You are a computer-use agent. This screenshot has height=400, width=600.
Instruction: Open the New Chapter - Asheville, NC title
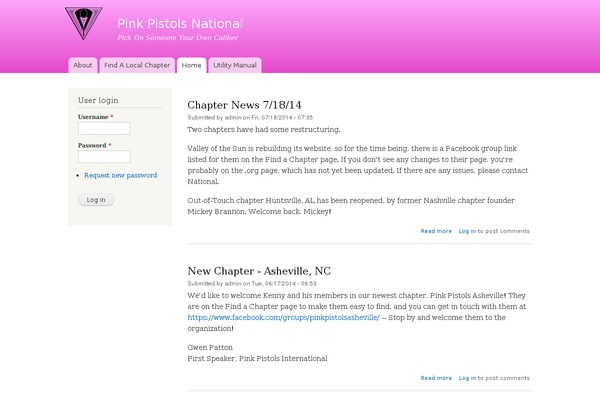coord(259,271)
